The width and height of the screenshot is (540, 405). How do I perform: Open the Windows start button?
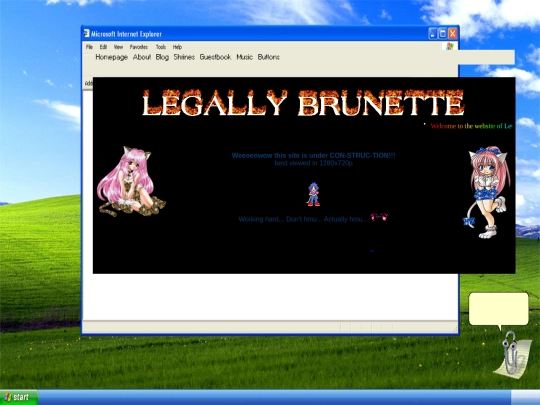pyautogui.click(x=19, y=397)
